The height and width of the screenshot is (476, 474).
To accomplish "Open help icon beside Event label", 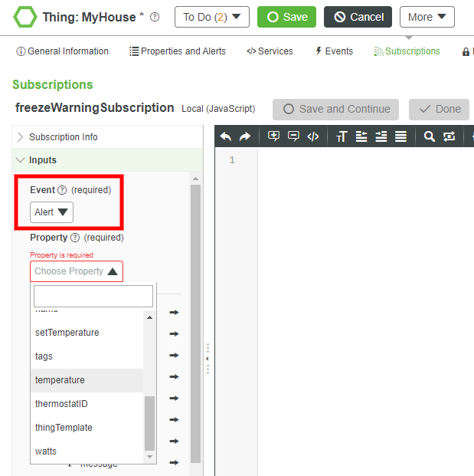I will (62, 190).
